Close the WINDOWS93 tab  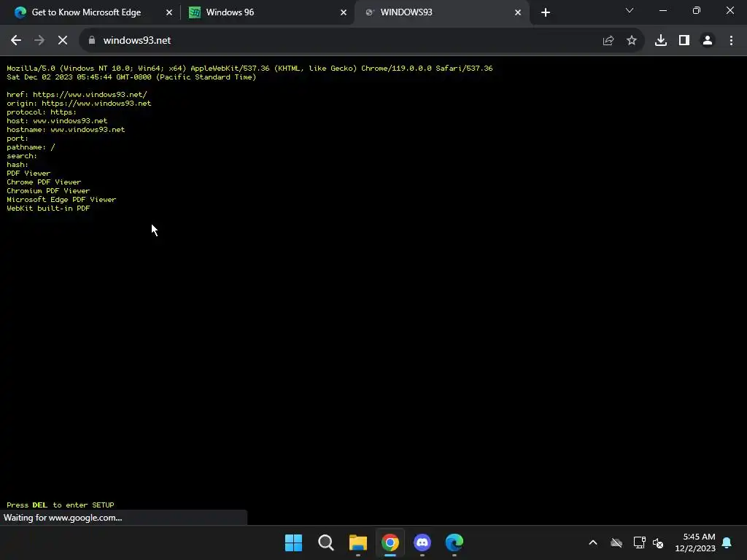pos(518,12)
